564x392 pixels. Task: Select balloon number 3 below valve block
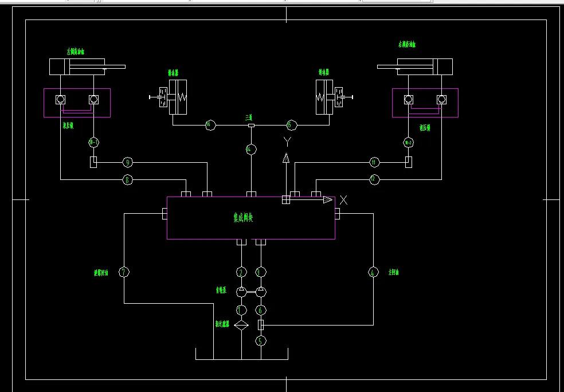[261, 272]
